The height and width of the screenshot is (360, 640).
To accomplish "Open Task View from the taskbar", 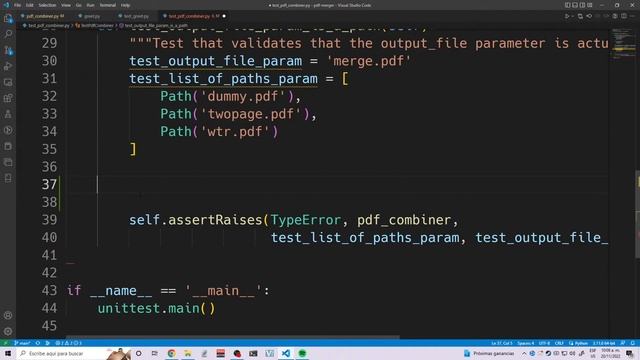I will click(x=155, y=353).
